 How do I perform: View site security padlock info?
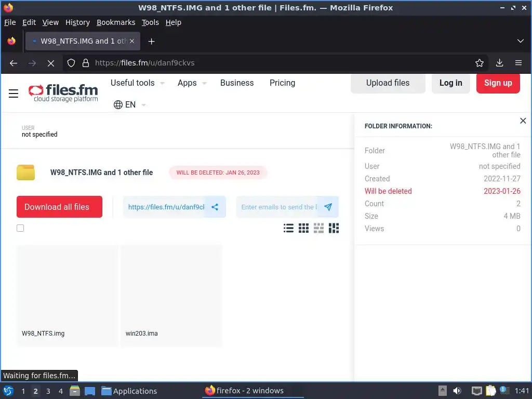86,63
